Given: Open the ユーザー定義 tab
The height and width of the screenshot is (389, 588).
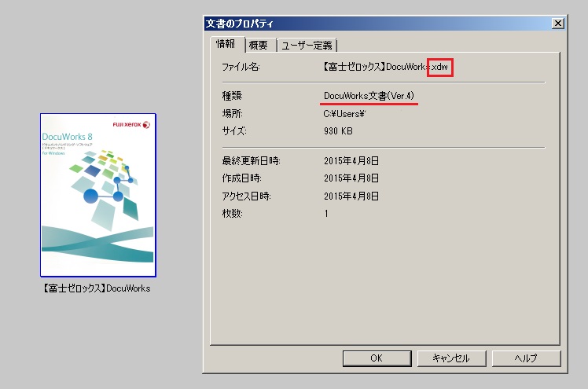Looking at the screenshot, I should pos(307,46).
